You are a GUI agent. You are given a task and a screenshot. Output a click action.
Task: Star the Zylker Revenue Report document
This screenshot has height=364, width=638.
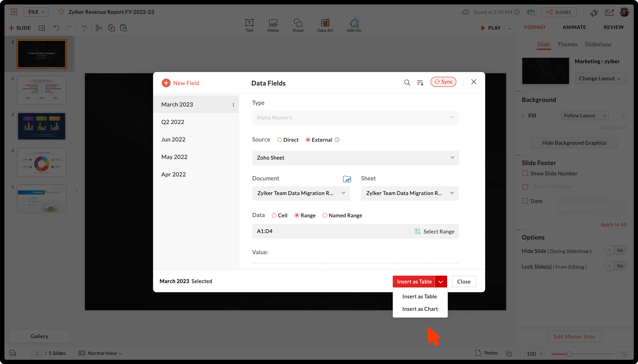(61, 12)
